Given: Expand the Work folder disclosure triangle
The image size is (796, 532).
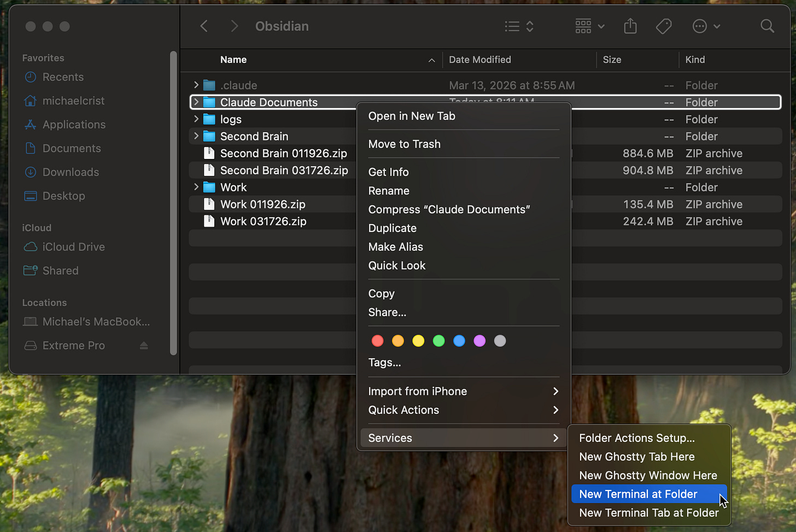Looking at the screenshot, I should pos(196,187).
